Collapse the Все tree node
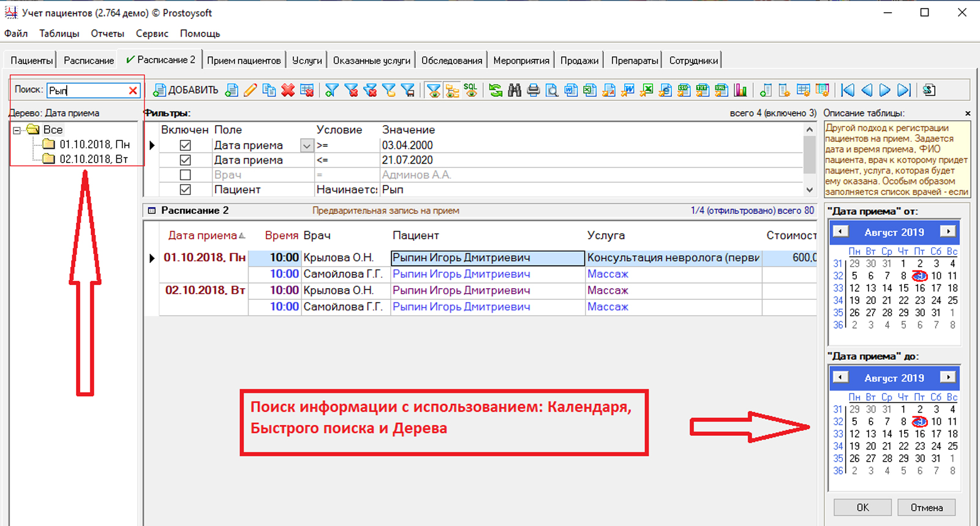Screen dimensions: 980x526 [x=17, y=130]
